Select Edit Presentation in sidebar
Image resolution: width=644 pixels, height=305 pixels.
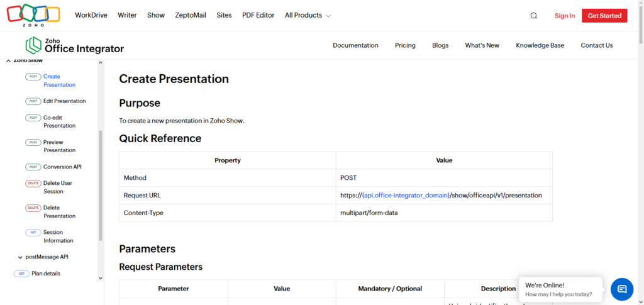pos(65,101)
